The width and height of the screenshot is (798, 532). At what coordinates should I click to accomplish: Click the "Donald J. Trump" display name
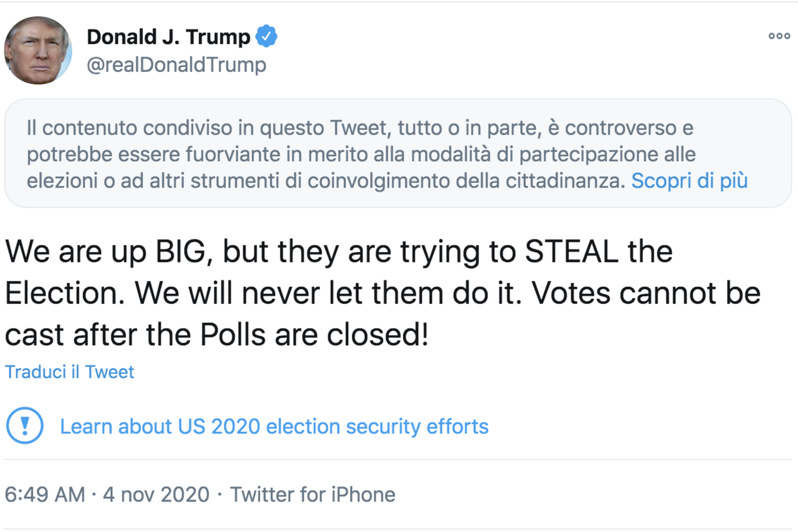[x=168, y=37]
